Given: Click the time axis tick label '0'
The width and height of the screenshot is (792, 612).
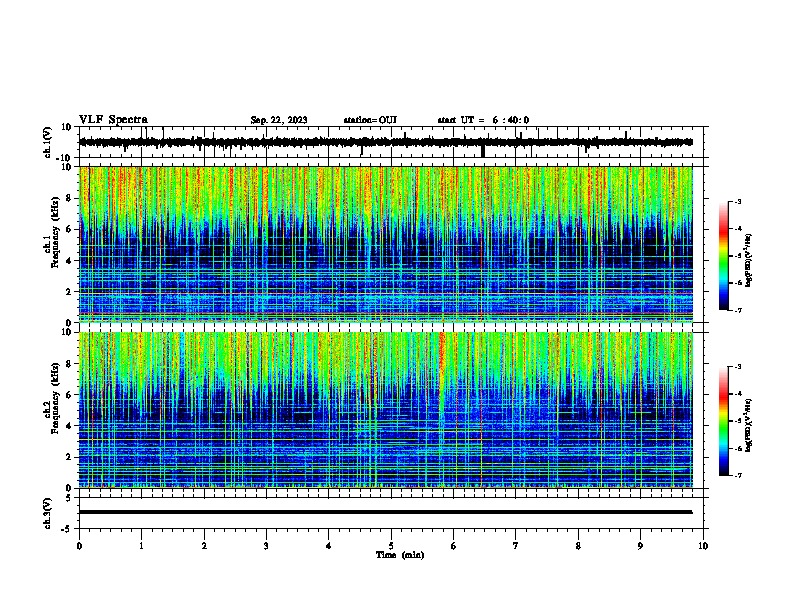Looking at the screenshot, I should click(x=79, y=546).
